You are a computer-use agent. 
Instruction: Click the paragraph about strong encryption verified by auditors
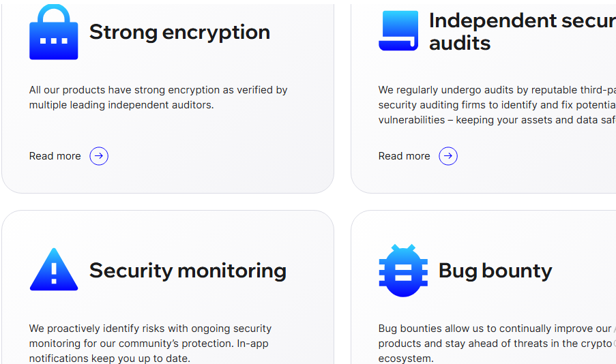(x=158, y=97)
